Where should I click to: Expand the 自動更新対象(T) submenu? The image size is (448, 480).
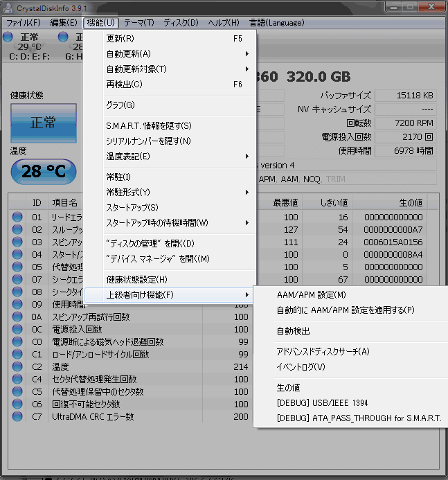[170, 69]
